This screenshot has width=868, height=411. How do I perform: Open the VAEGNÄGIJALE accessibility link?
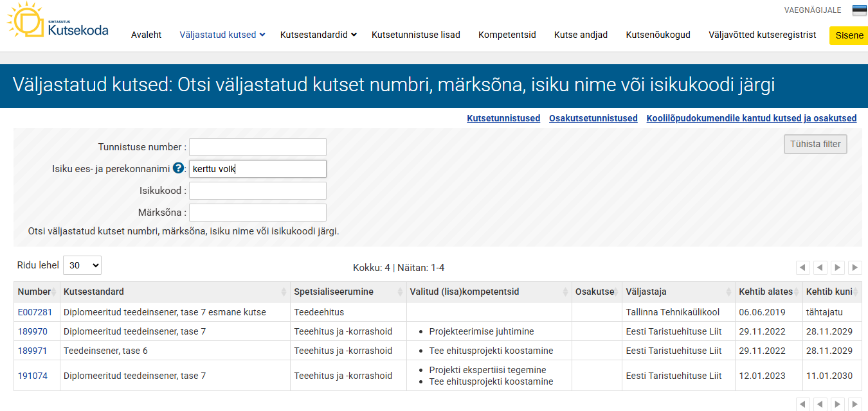point(813,10)
